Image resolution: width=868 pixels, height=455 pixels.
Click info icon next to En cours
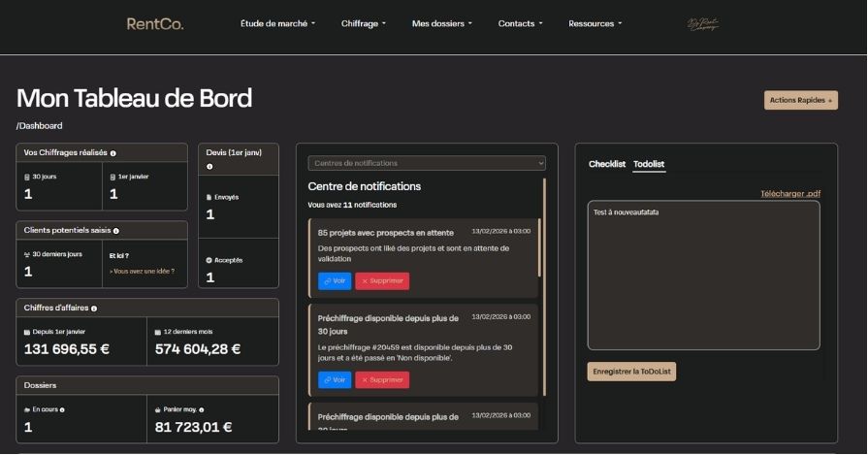pos(61,409)
